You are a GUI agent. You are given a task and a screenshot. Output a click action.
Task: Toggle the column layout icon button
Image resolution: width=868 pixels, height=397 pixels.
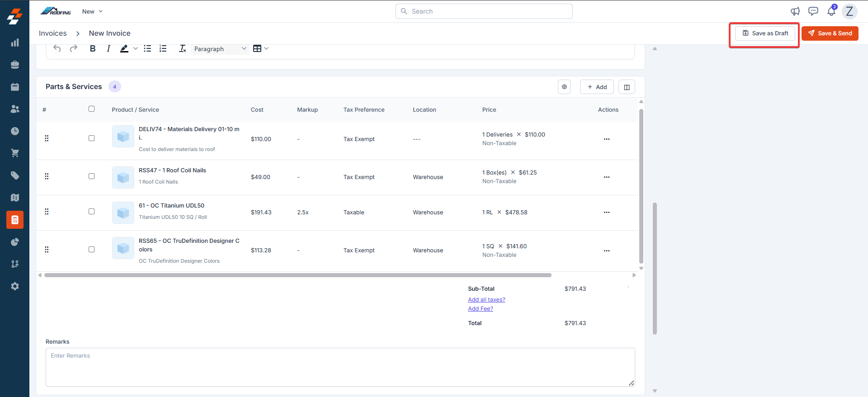click(x=627, y=87)
